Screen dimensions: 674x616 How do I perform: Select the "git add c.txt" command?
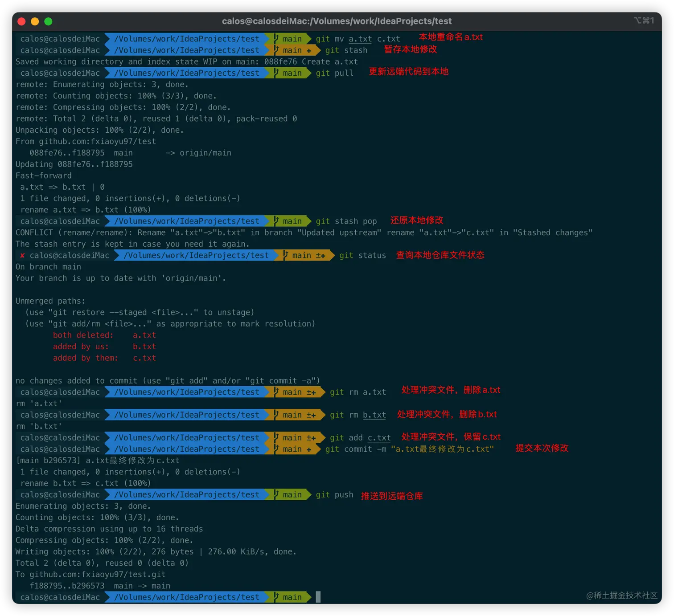coord(360,438)
